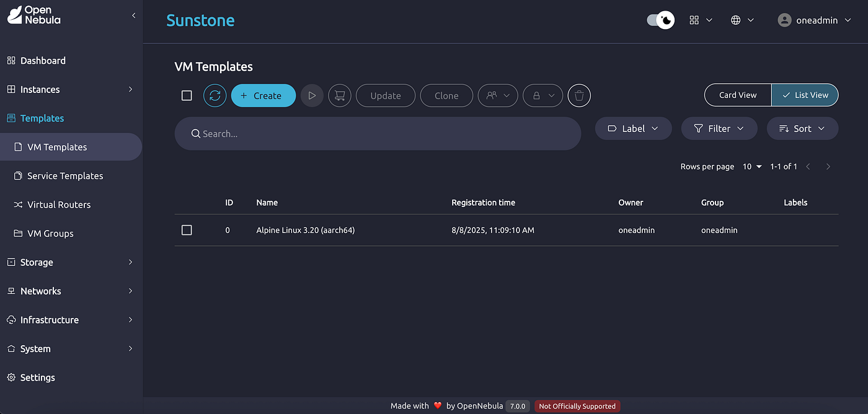
Task: Toggle the dark mode switch
Action: pyautogui.click(x=661, y=20)
